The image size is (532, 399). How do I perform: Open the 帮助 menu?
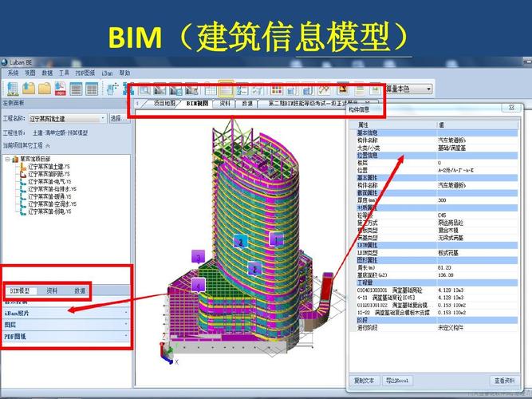click(x=124, y=73)
